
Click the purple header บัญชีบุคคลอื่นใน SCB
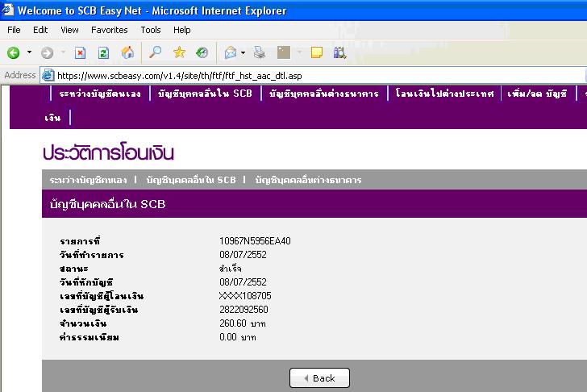click(107, 204)
